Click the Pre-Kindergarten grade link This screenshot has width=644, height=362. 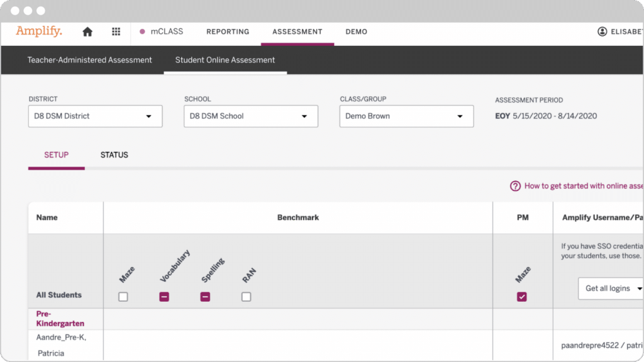[60, 319]
